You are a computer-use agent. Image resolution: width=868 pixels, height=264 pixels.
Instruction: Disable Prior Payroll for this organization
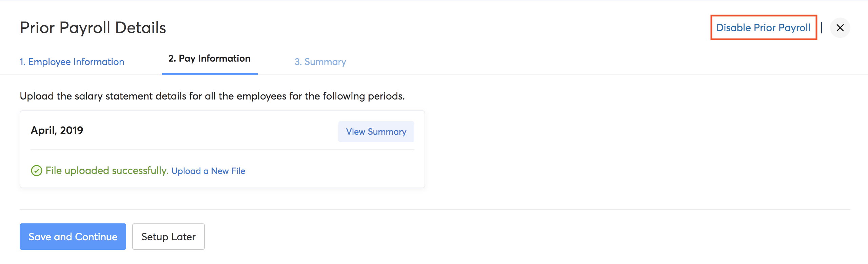pyautogui.click(x=763, y=27)
